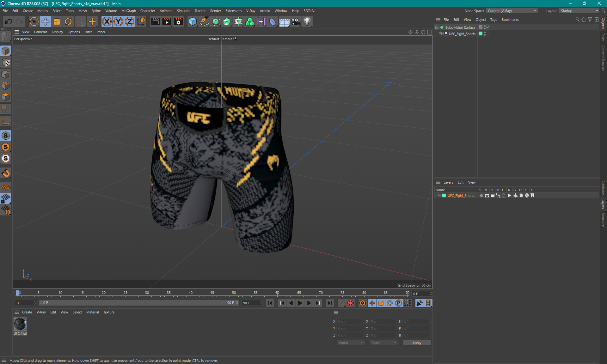The width and height of the screenshot is (607, 364).
Task: Render to Picture Viewer
Action: [x=167, y=21]
